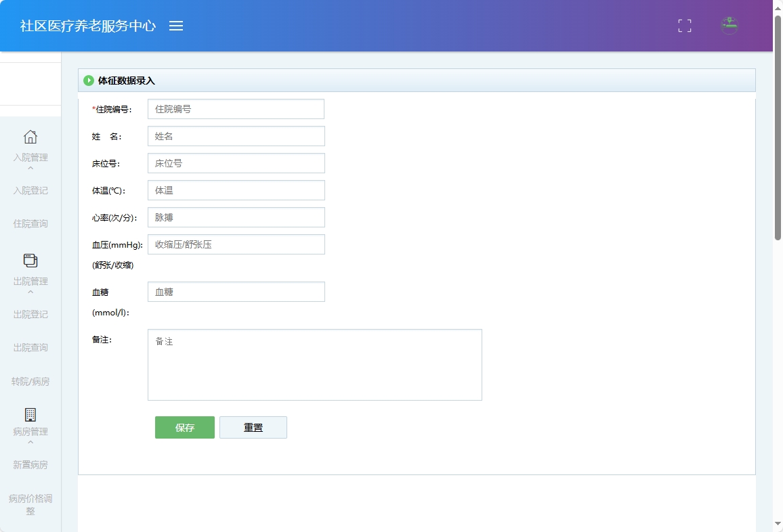Image resolution: width=783 pixels, height=532 pixels.
Task: Click inside the 住院编号 input field
Action: click(x=236, y=108)
